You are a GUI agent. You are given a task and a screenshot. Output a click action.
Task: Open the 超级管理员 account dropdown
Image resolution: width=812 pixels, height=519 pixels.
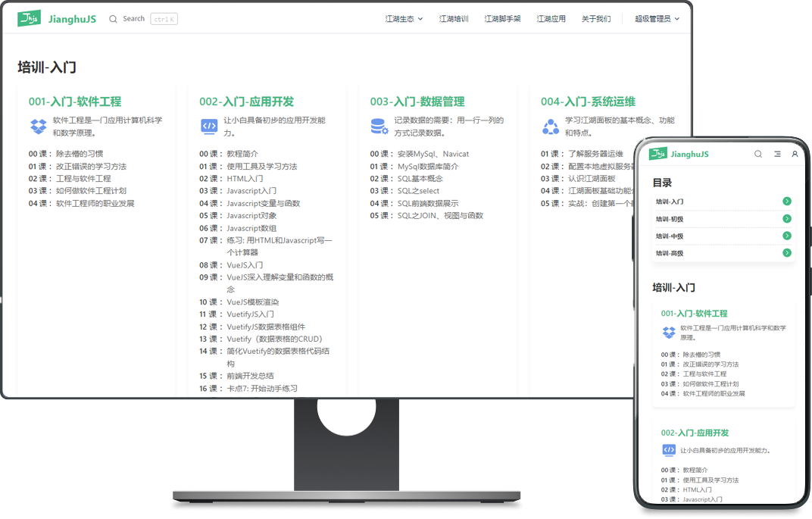(657, 19)
